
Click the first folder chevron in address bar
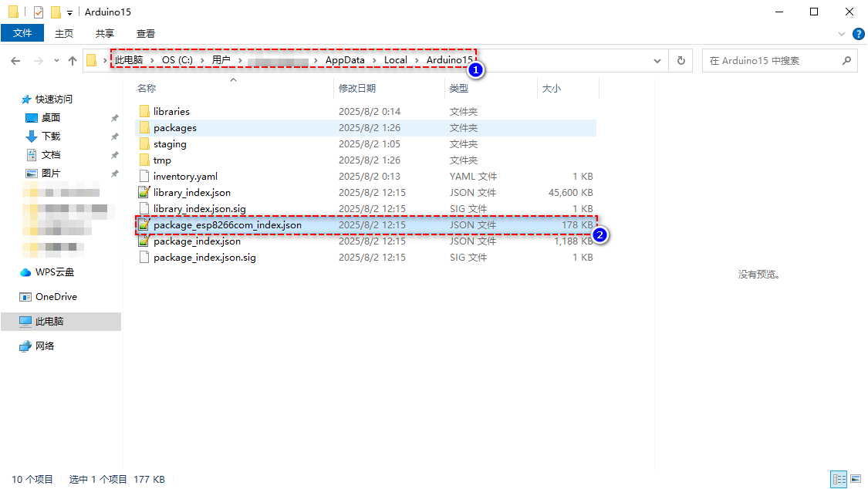(105, 60)
